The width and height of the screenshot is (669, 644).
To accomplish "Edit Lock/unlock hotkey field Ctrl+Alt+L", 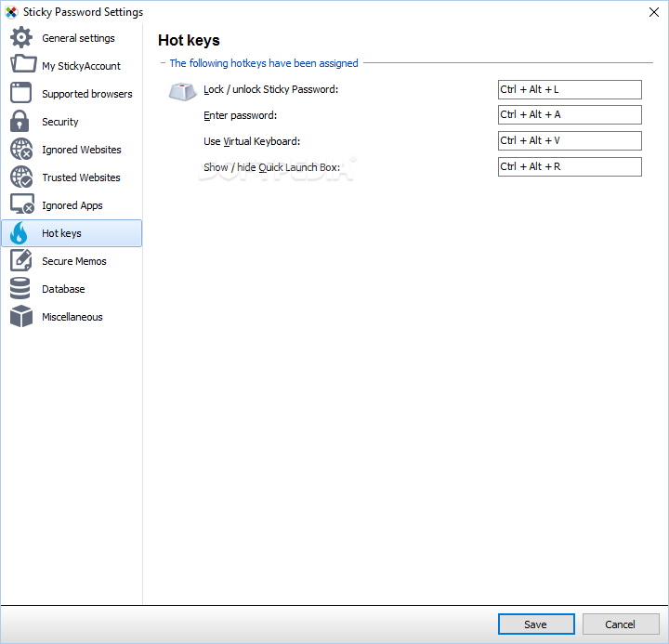I will point(570,89).
